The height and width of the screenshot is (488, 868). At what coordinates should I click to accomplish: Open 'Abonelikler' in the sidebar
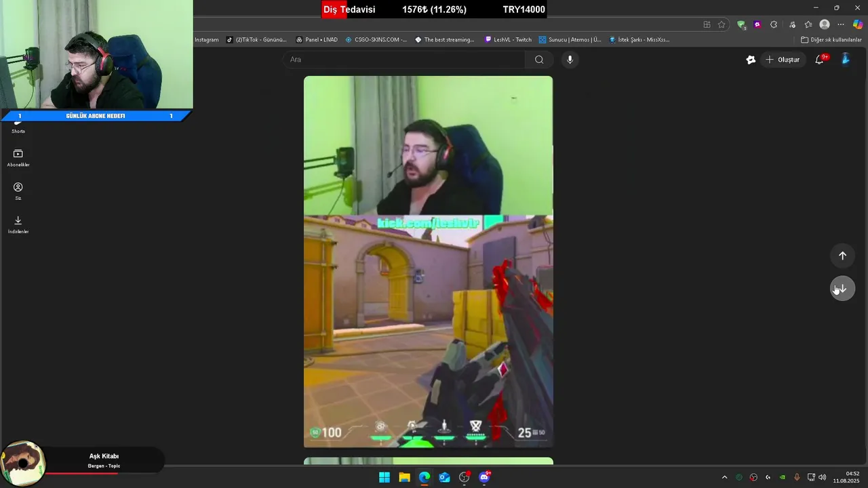coord(18,158)
